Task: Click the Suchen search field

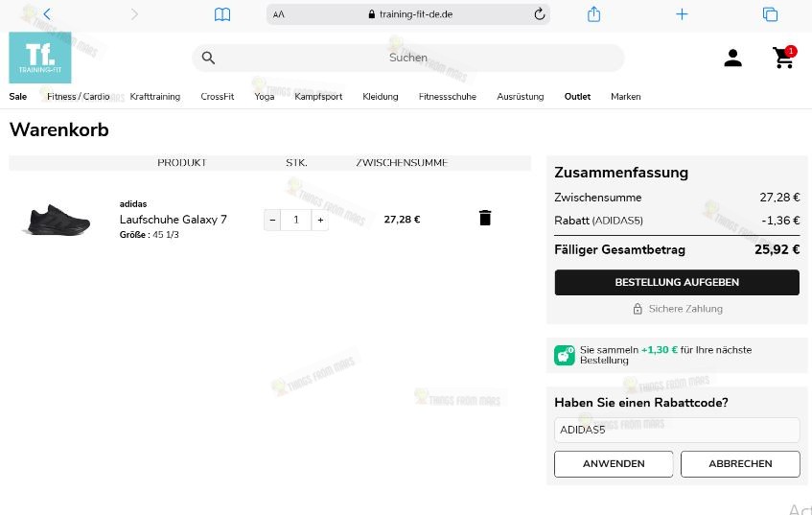Action: [408, 58]
